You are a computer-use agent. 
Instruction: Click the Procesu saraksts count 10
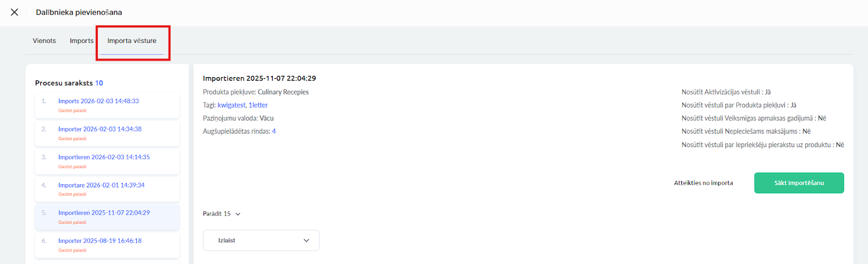99,83
